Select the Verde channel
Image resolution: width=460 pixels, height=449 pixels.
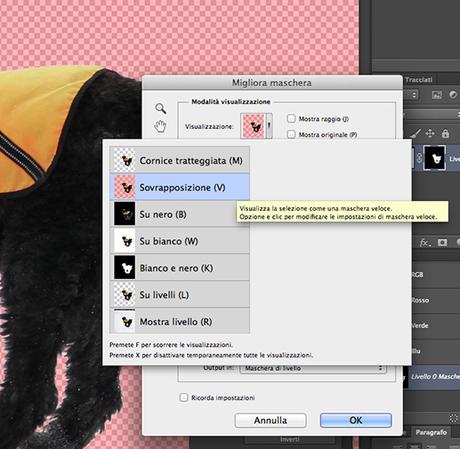pos(435,325)
